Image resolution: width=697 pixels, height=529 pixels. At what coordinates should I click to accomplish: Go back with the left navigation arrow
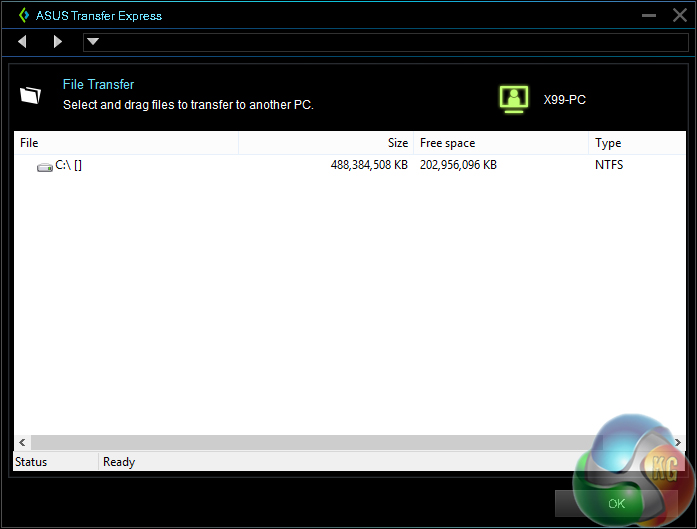point(22,42)
